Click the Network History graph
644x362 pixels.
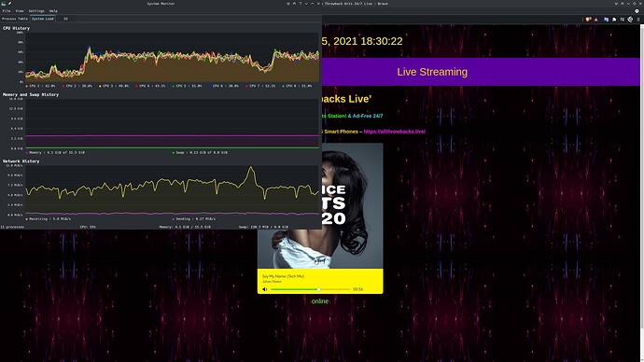(x=172, y=190)
